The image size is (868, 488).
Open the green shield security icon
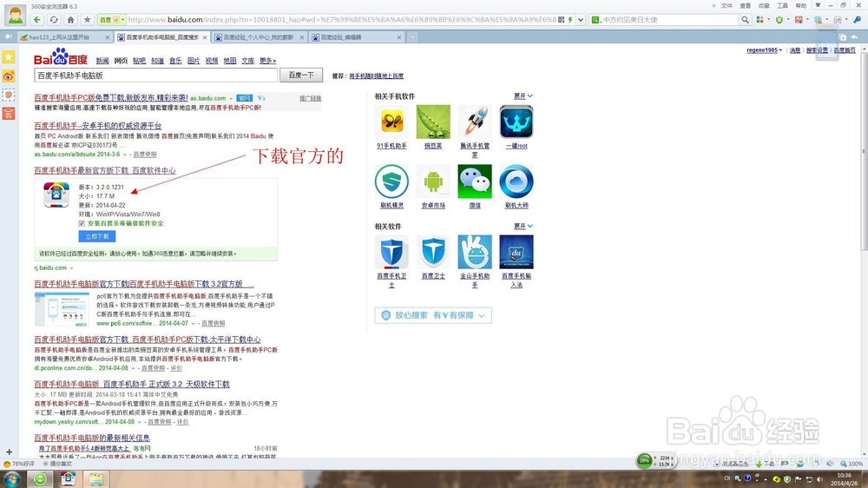pos(779,20)
